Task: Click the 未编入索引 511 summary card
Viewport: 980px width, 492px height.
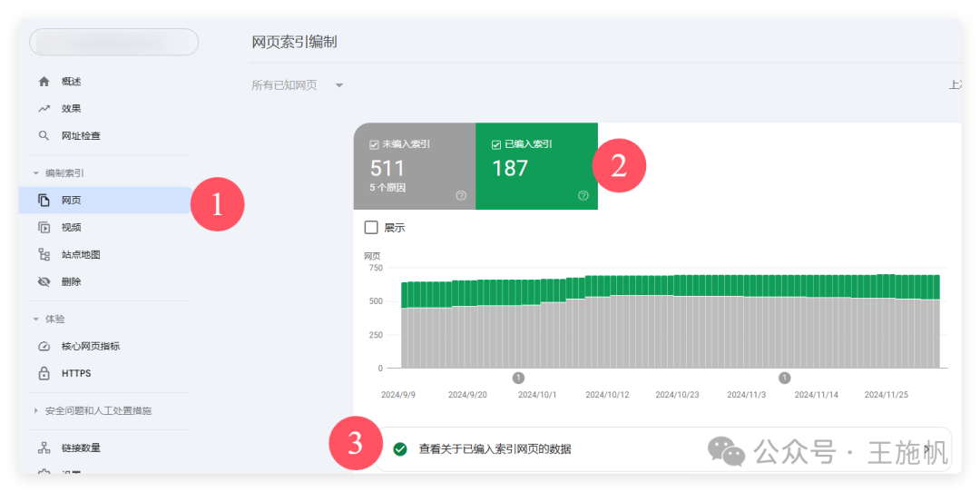Action: (415, 166)
